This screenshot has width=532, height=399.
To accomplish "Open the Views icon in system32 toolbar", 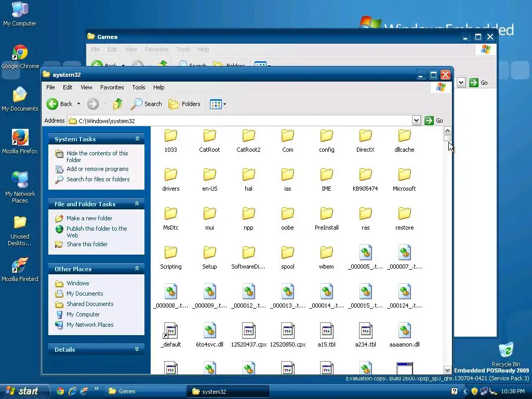I will point(216,104).
